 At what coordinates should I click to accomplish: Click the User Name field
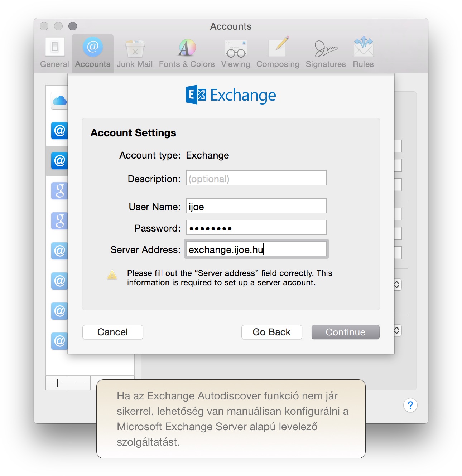[x=256, y=206]
